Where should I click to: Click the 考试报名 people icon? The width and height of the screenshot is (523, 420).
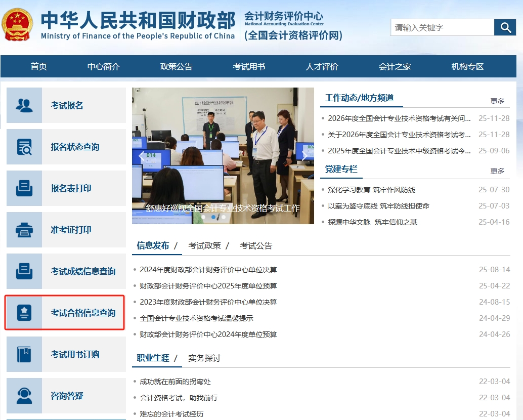[x=24, y=105]
